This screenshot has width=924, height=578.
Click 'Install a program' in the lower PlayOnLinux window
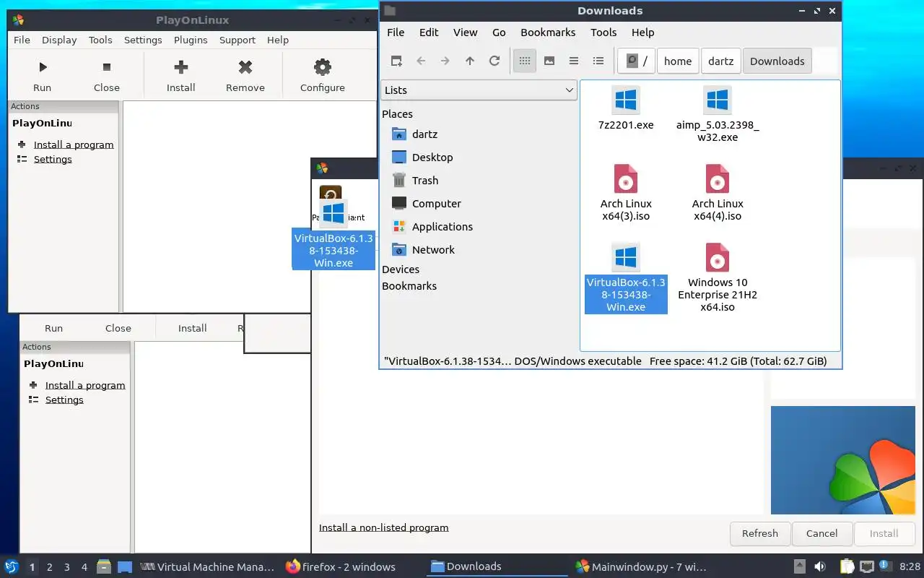tap(85, 385)
